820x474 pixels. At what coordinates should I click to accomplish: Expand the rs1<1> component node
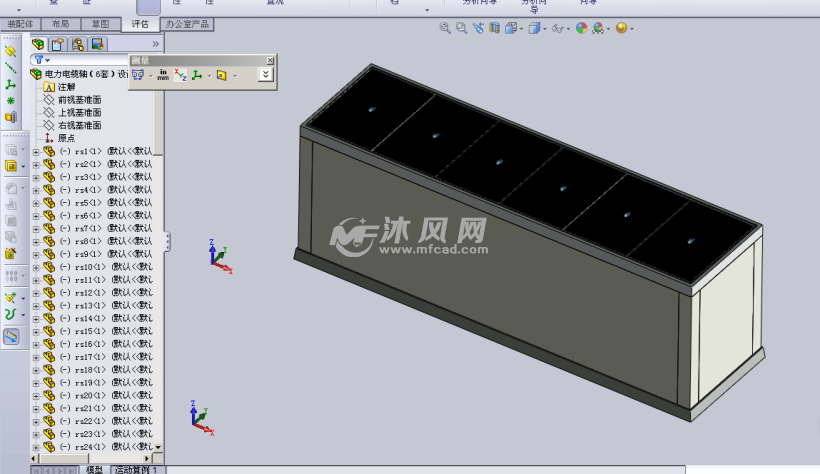(36, 152)
